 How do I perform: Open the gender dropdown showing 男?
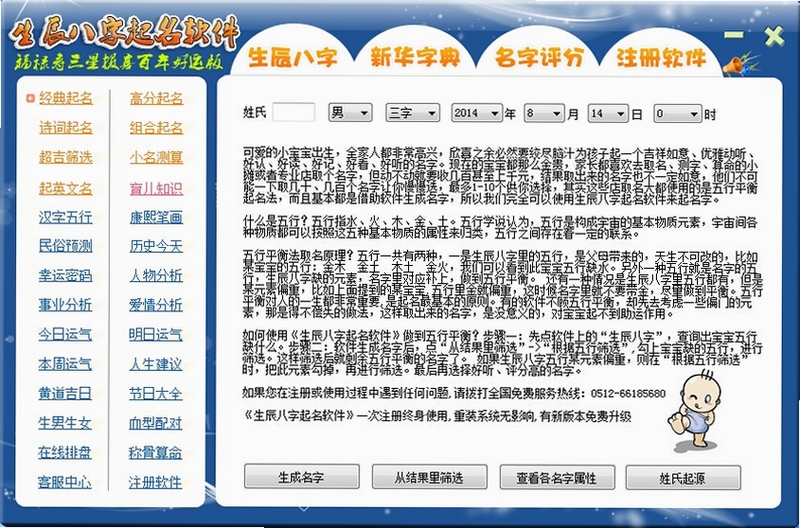click(x=350, y=112)
